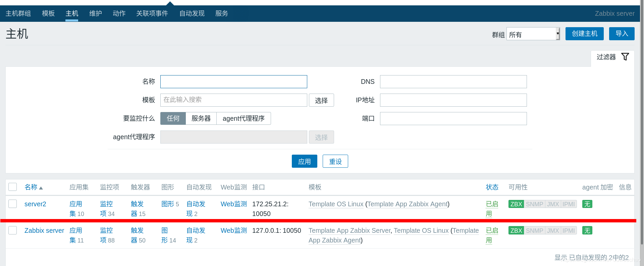Open Web监测 link for Zabbix server
Image resolution: width=644 pixels, height=266 pixels.
(x=234, y=230)
